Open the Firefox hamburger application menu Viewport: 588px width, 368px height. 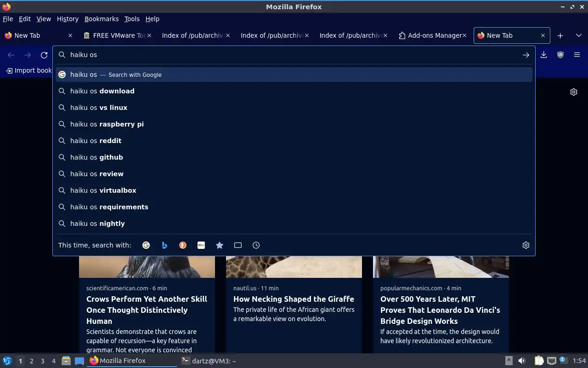[577, 55]
